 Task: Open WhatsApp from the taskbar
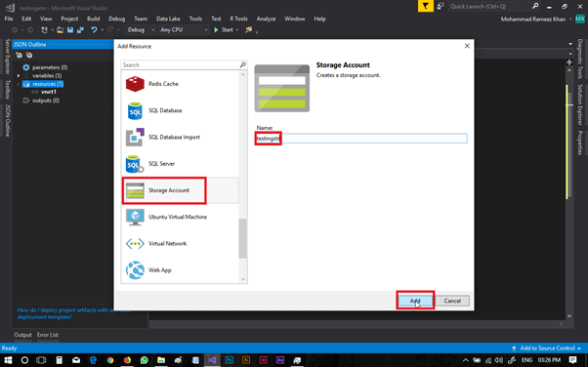(x=144, y=360)
